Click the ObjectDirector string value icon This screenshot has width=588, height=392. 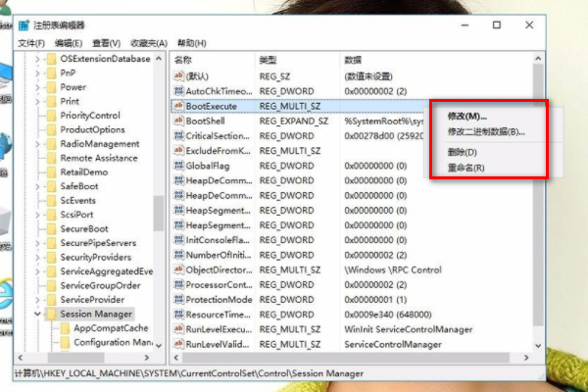178,269
